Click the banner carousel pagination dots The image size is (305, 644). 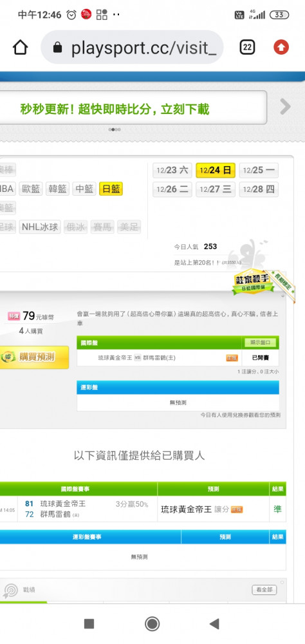(115, 129)
